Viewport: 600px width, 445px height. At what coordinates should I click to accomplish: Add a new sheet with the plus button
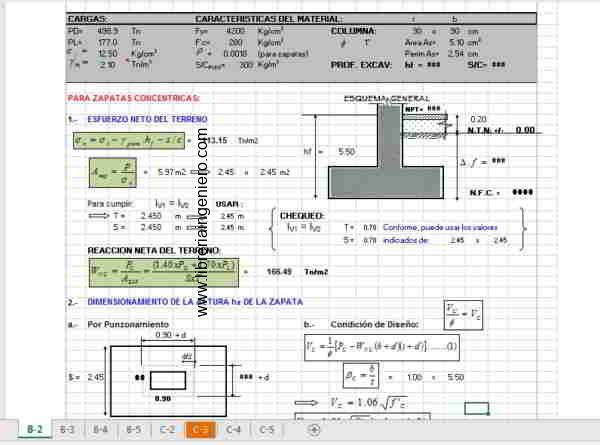coord(314,430)
